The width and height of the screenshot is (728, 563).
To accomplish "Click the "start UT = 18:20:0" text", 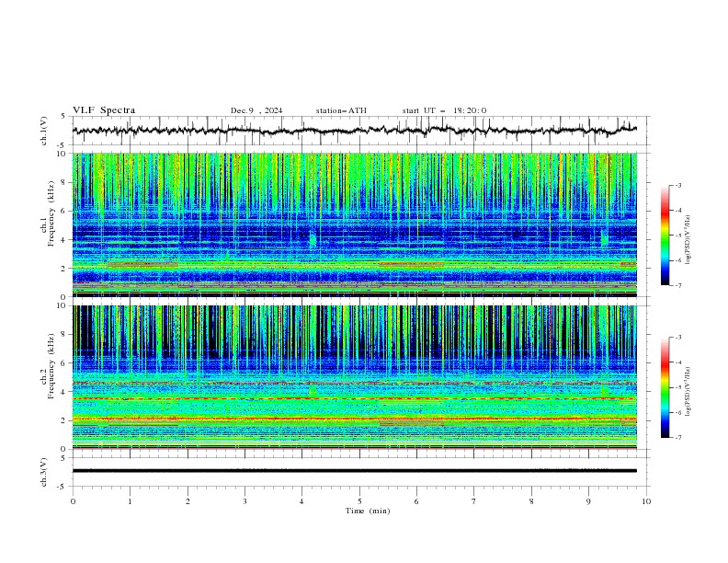I will click(444, 110).
